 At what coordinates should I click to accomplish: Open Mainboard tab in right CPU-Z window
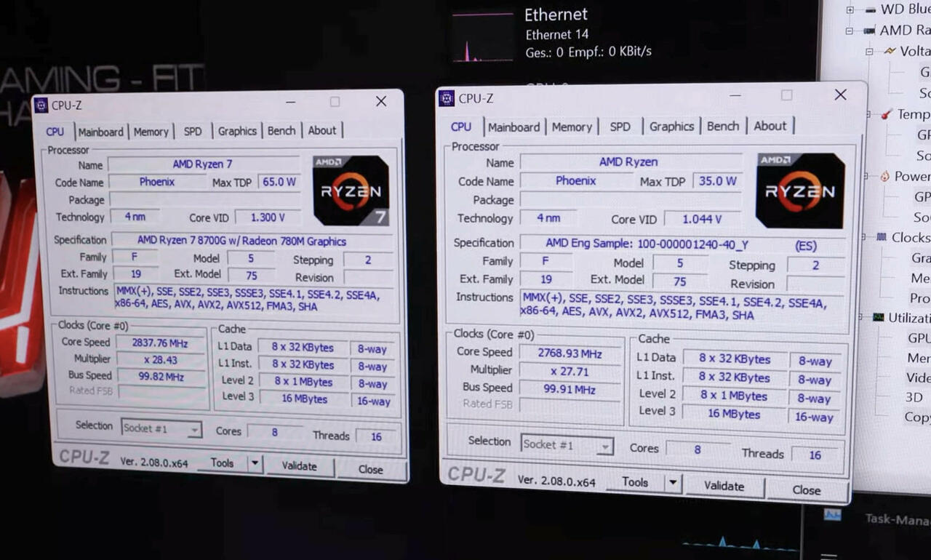click(514, 127)
